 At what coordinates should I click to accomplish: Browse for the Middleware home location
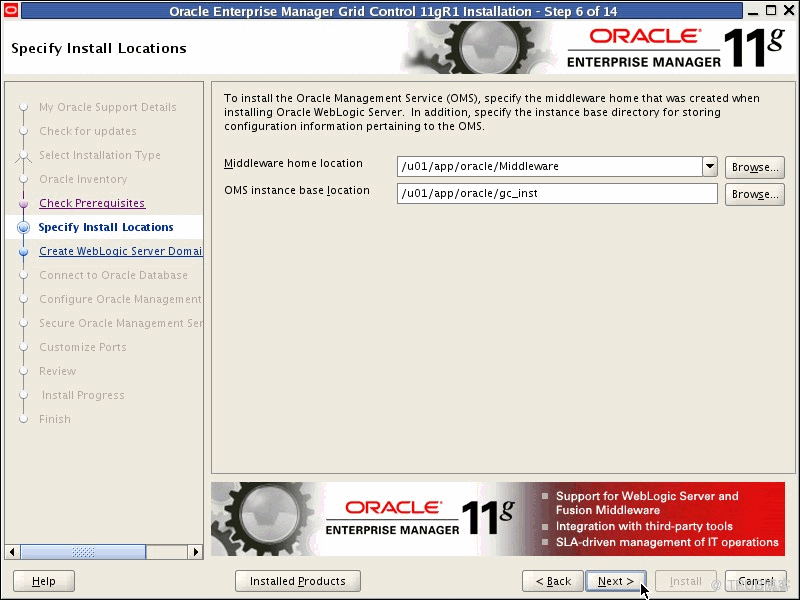755,167
